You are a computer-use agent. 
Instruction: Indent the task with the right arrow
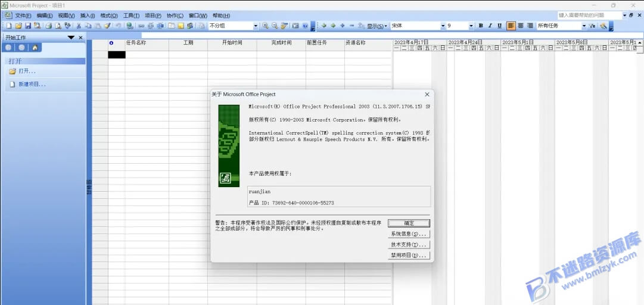333,26
